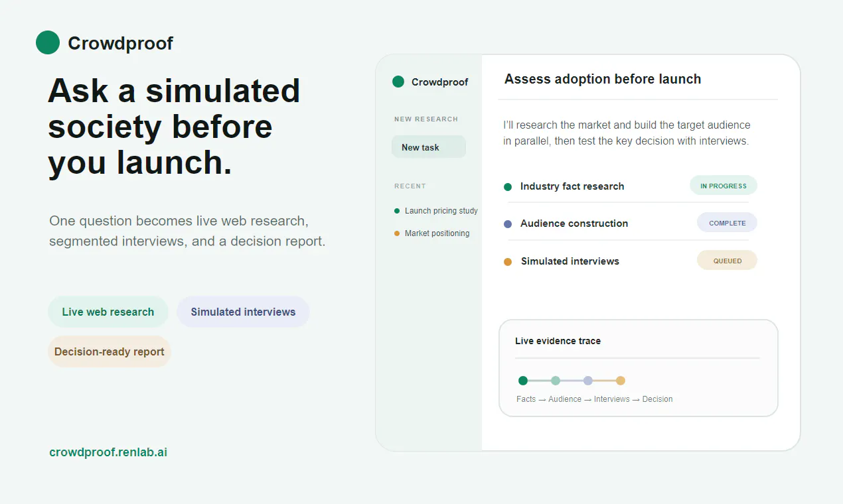Click the orange dot beside Market positioning
The height and width of the screenshot is (504, 843).
397,233
